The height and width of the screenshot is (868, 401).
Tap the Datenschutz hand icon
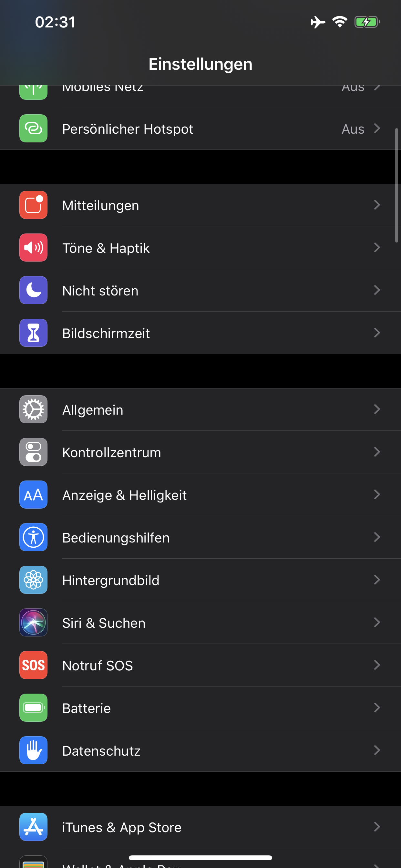pyautogui.click(x=33, y=750)
